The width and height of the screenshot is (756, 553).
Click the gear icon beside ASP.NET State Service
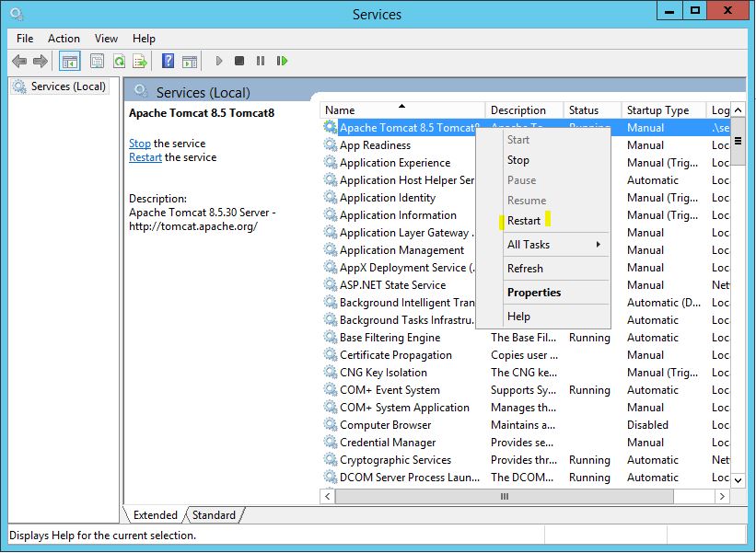coord(331,284)
